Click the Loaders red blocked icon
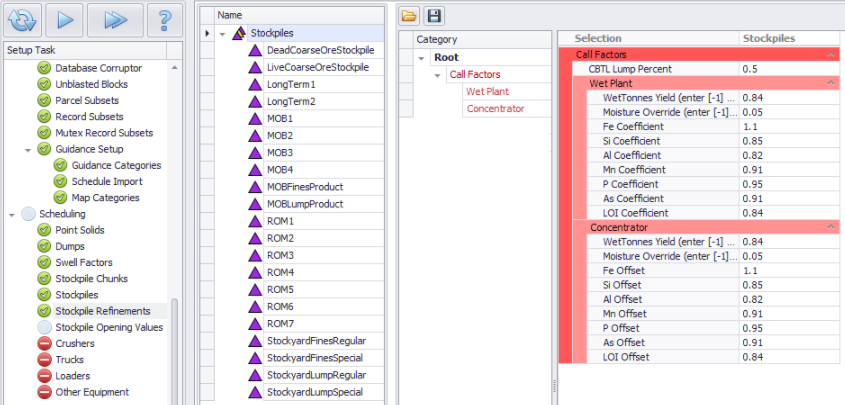The image size is (845, 405). point(44,376)
